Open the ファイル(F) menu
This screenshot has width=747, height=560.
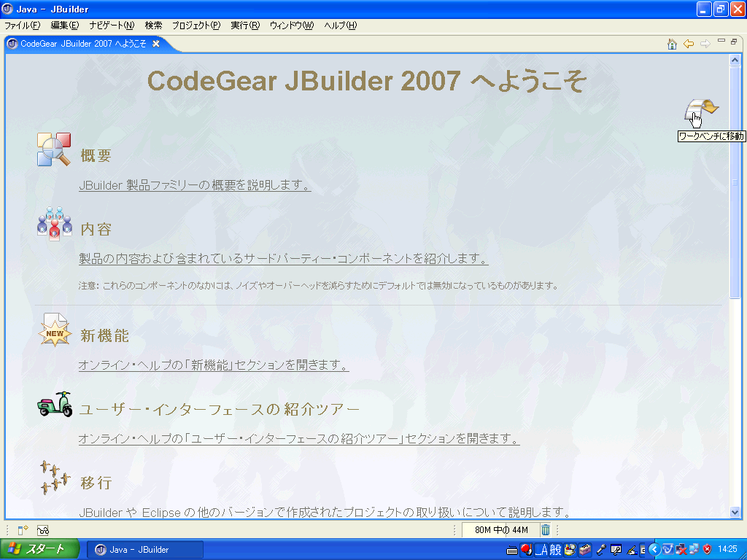tap(23, 26)
